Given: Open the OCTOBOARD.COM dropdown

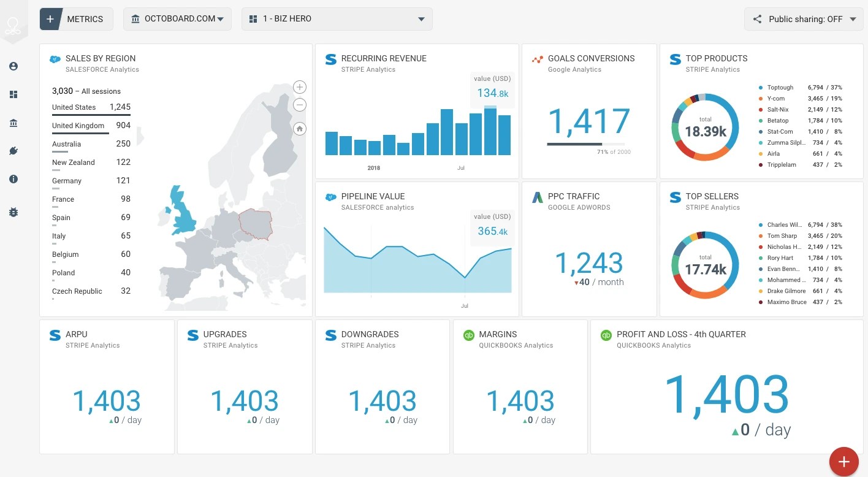Looking at the screenshot, I should [177, 18].
